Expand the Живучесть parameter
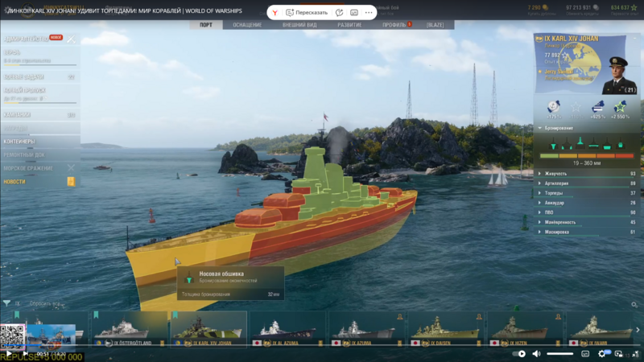644x362 pixels. point(587,174)
